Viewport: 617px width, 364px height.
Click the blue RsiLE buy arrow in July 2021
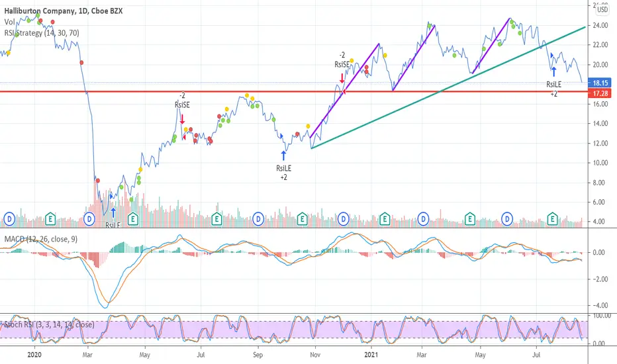coord(553,71)
